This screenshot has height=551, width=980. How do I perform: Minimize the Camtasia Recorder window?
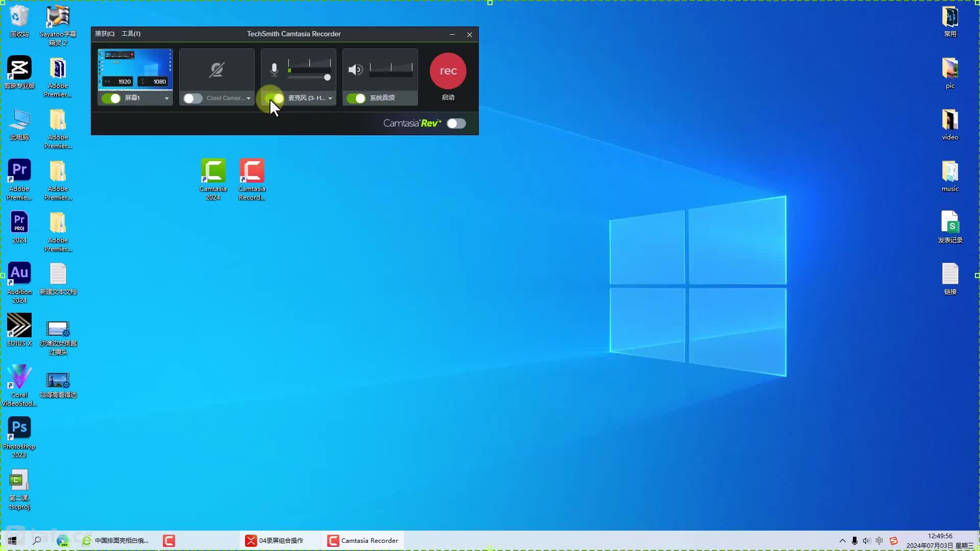[x=452, y=34]
